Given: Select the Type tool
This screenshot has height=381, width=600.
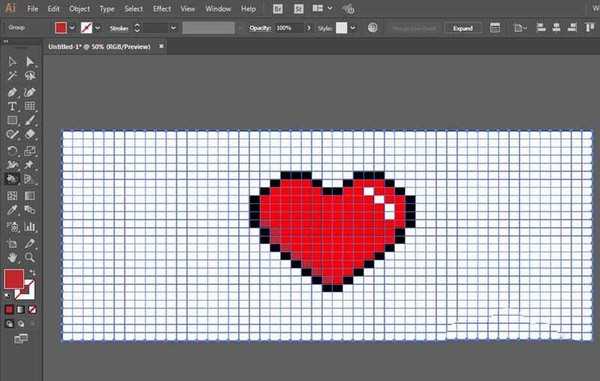Looking at the screenshot, I should pos(12,106).
